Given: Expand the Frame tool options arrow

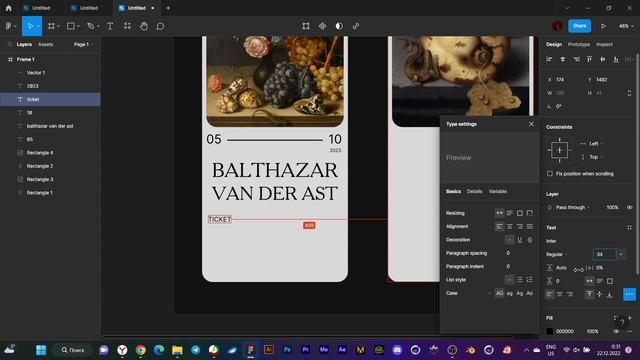Looking at the screenshot, I should pos(58,26).
